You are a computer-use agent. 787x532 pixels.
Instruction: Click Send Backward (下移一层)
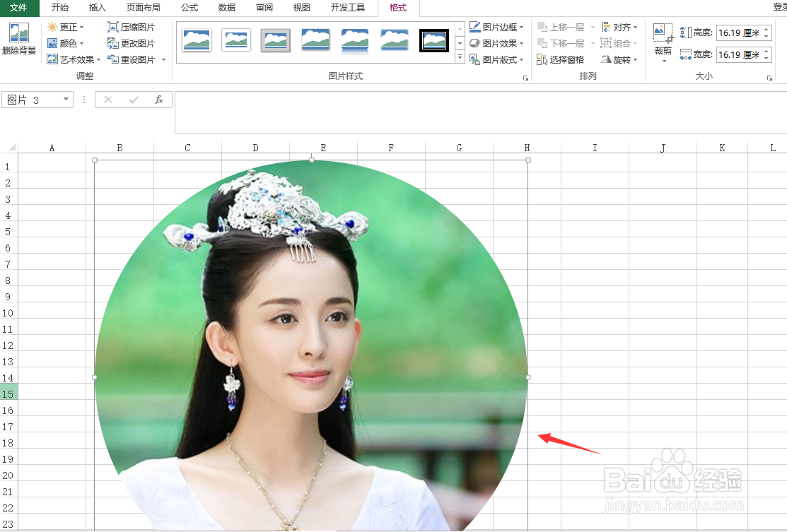(x=561, y=43)
